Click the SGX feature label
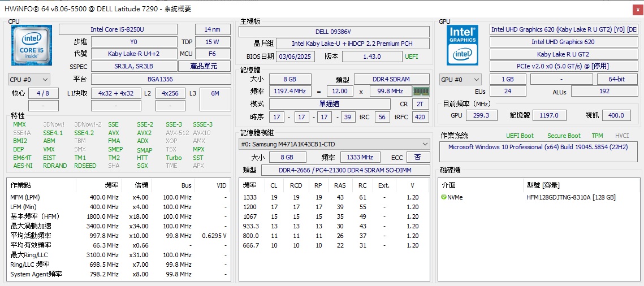Screen dimensions: 644x286 coord(142,166)
